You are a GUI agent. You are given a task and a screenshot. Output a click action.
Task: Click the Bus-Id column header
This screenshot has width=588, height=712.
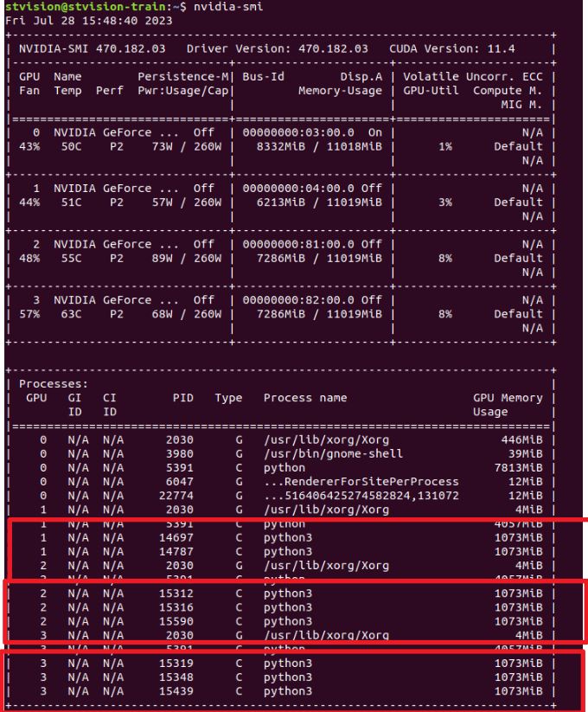tap(263, 77)
